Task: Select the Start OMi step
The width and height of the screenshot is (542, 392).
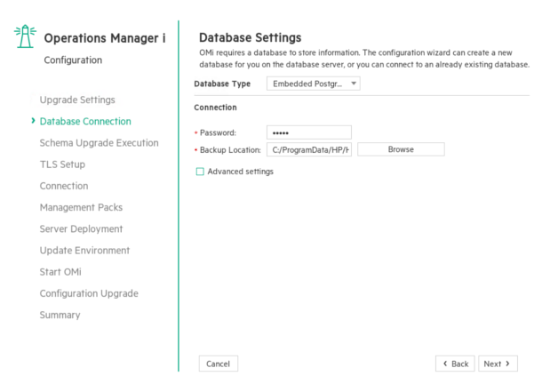Action: [x=60, y=272]
